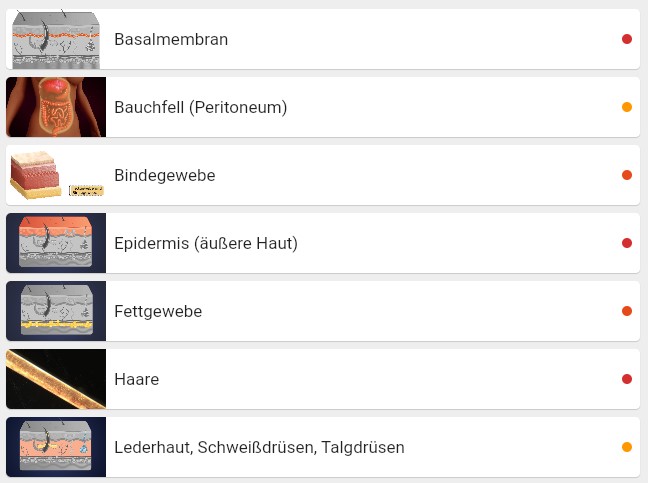Open the Basalmembran entry
The image size is (648, 483).
[323, 39]
